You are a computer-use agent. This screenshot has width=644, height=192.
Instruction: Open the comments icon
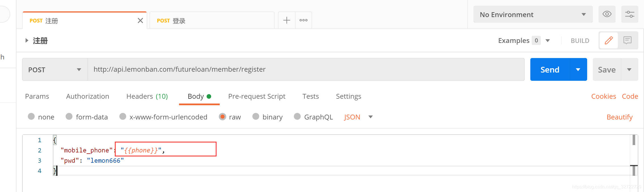click(627, 40)
